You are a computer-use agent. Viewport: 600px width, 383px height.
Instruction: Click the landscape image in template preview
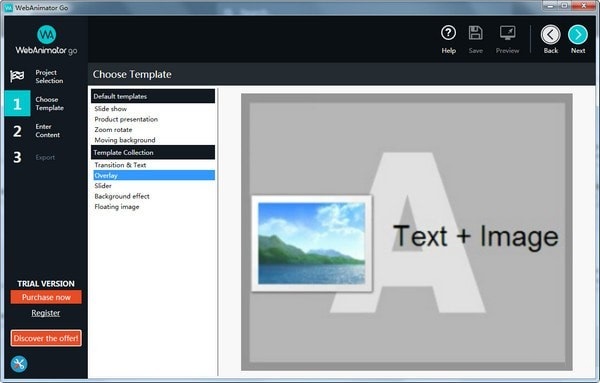(x=311, y=243)
